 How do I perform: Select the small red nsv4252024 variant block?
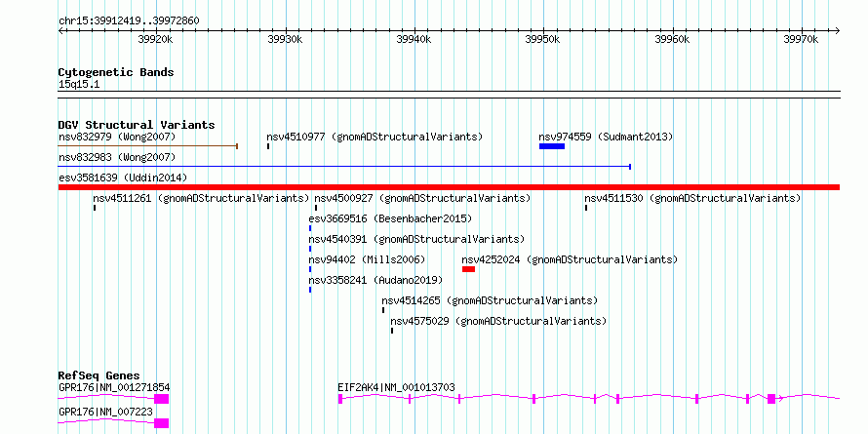[468, 269]
